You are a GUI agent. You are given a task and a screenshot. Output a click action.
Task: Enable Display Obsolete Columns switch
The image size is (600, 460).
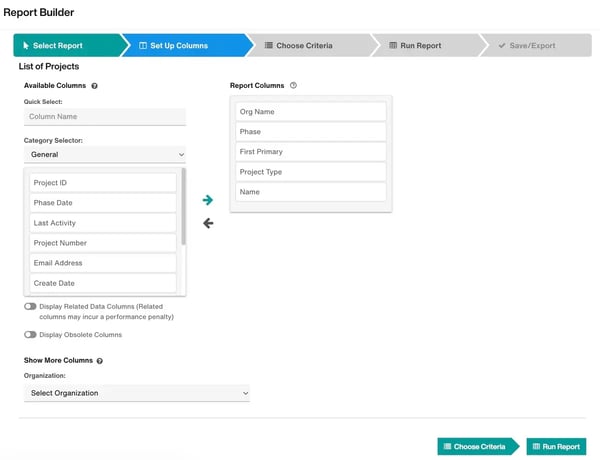[x=30, y=335]
